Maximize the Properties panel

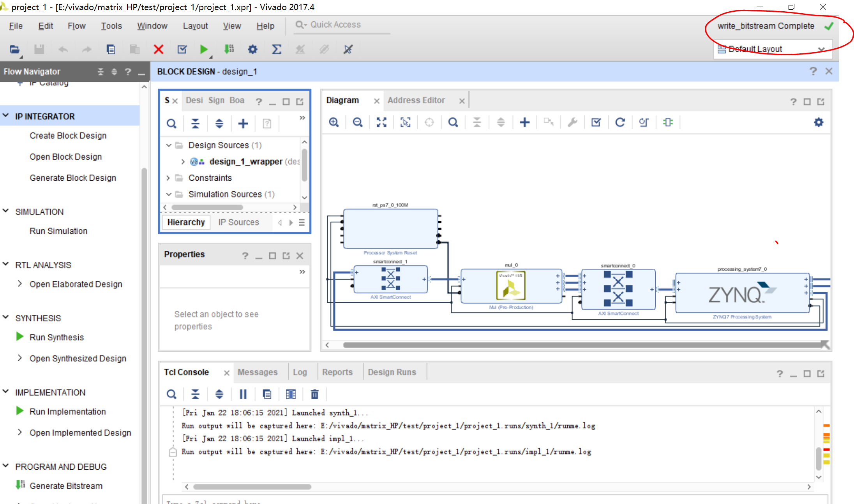pyautogui.click(x=272, y=256)
